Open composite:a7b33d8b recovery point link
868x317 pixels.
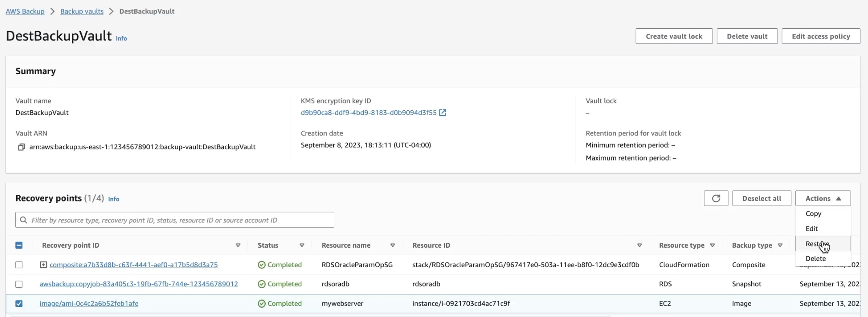(134, 265)
